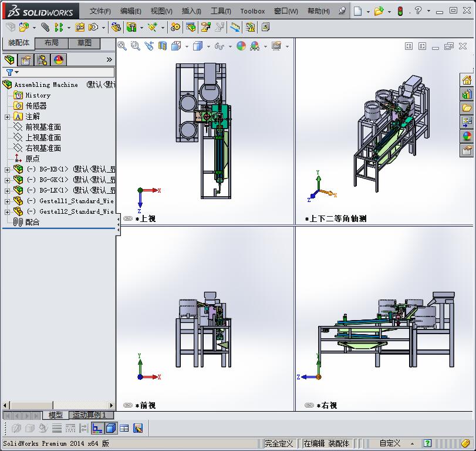Open Design Library in task pane
Viewport: 476px width, 451px height.
click(x=467, y=94)
